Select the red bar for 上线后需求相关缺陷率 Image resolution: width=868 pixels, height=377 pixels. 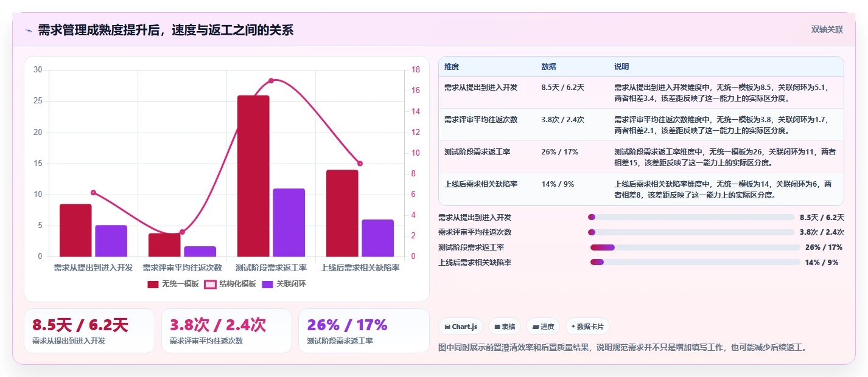pos(342,213)
